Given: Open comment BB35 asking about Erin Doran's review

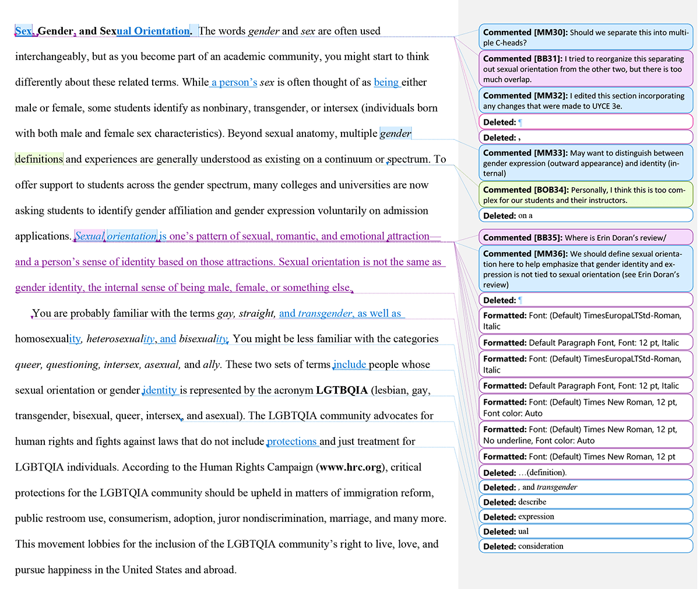Looking at the screenshot, I should pos(585,237).
